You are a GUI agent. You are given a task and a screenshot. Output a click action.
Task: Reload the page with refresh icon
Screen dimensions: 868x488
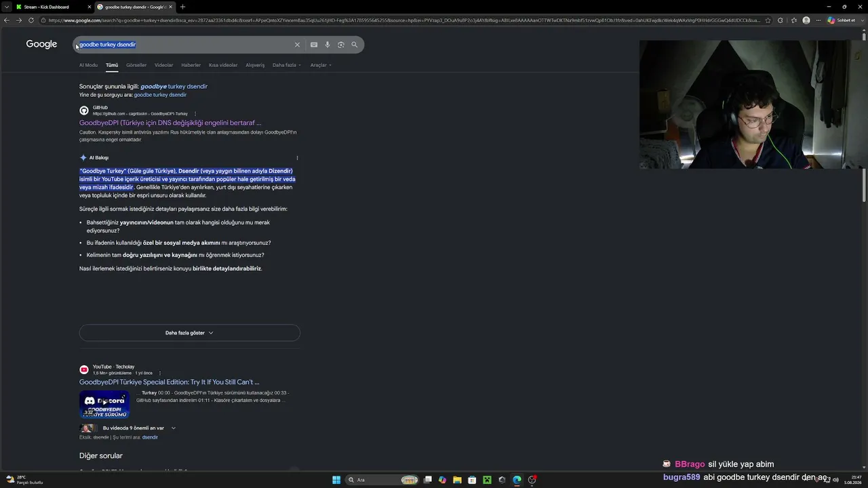coord(31,20)
